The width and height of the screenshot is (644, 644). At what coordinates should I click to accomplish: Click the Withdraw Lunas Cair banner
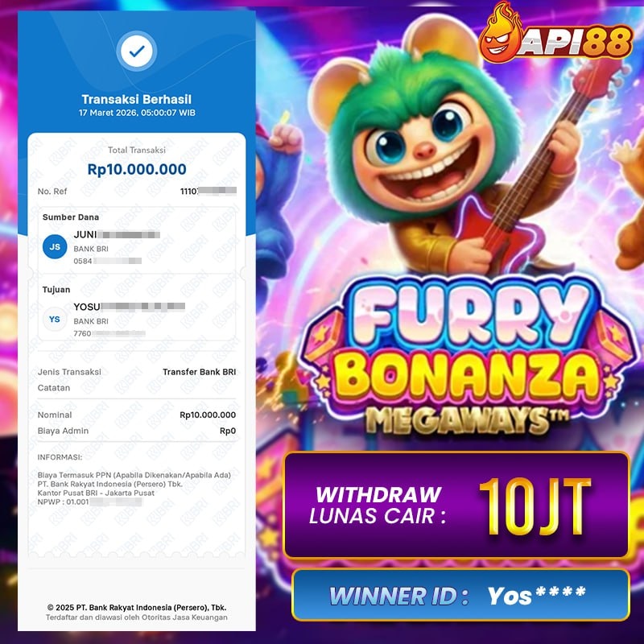click(x=456, y=506)
